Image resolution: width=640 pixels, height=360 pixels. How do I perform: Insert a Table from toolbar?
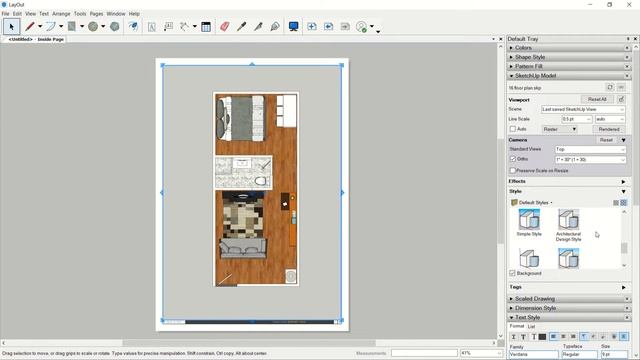point(206,27)
